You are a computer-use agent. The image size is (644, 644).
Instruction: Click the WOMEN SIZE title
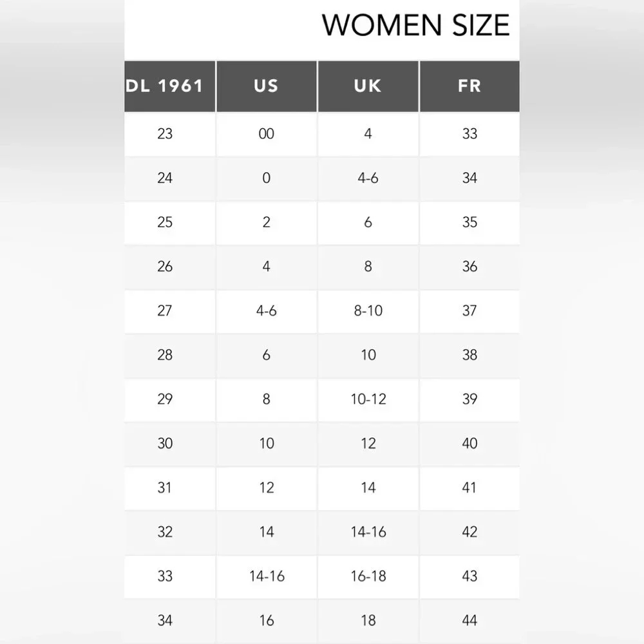[x=415, y=26]
